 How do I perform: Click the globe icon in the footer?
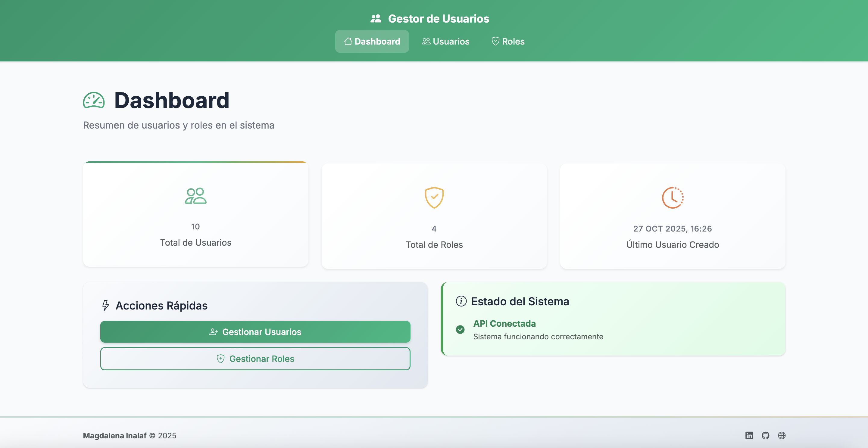(782, 436)
